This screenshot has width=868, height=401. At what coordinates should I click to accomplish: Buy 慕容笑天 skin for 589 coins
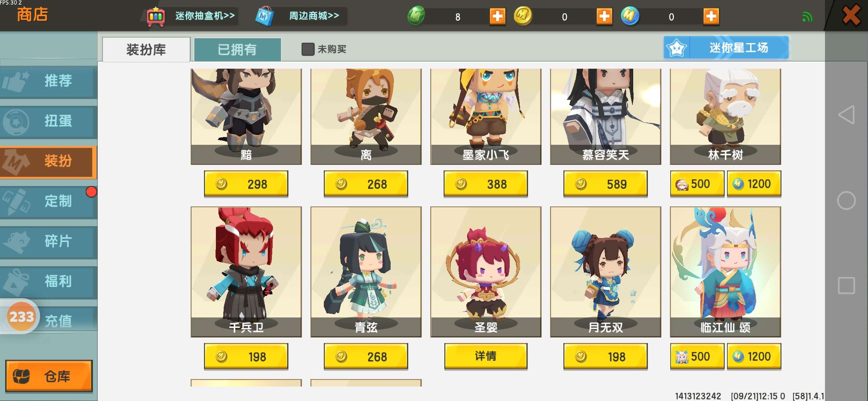[605, 184]
